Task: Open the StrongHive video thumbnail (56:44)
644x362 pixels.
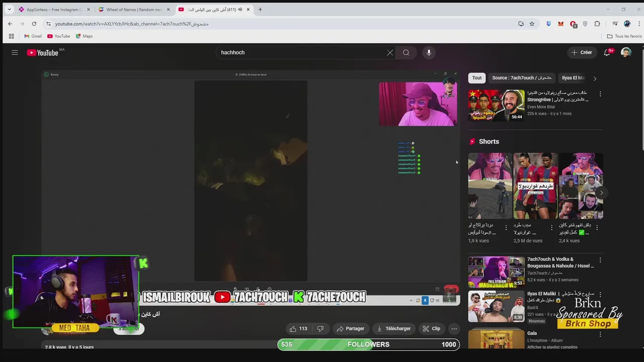Action: [x=496, y=106]
